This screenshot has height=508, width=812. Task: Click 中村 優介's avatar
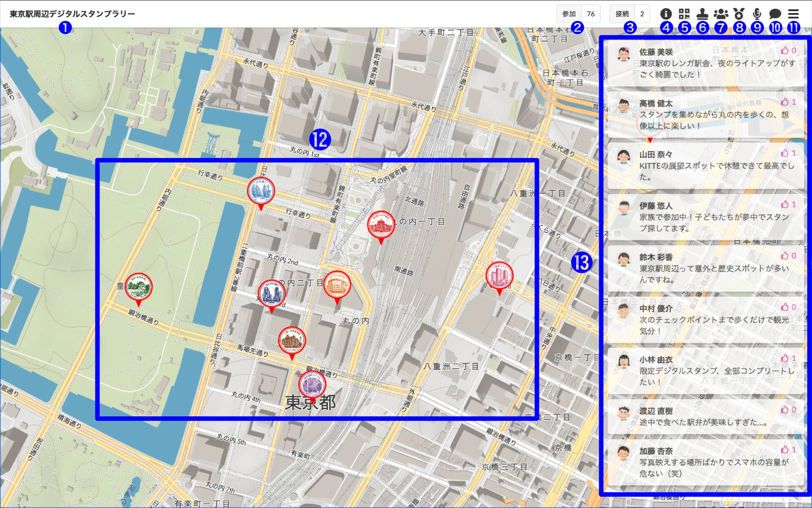[x=624, y=310]
